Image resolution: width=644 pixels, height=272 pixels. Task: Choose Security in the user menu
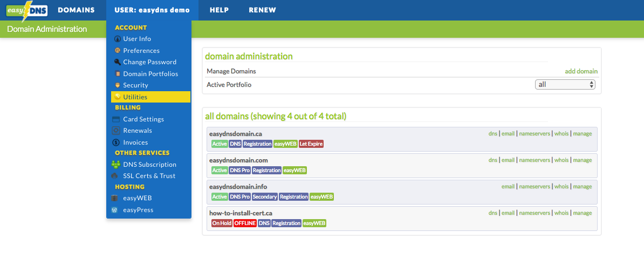click(135, 85)
